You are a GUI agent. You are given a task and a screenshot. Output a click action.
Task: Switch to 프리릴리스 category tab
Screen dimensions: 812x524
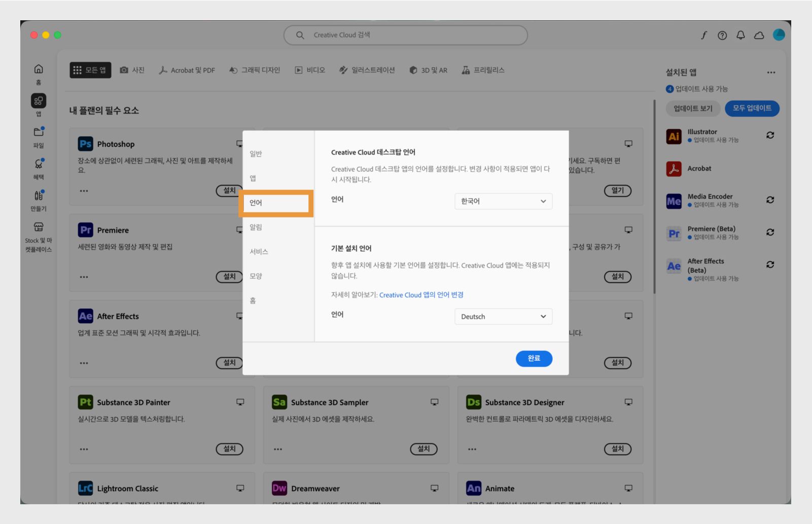click(x=483, y=70)
